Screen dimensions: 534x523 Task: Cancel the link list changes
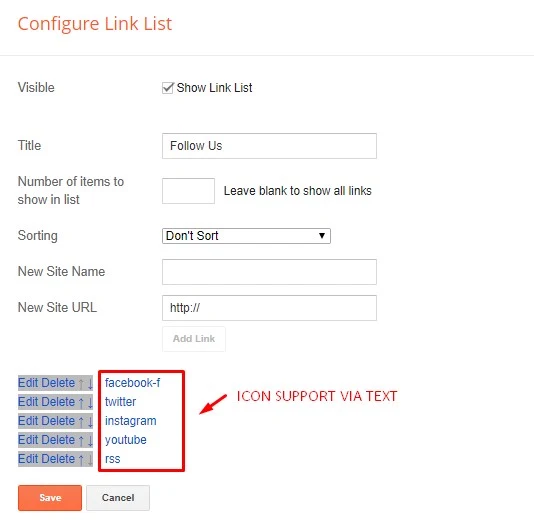tap(118, 498)
